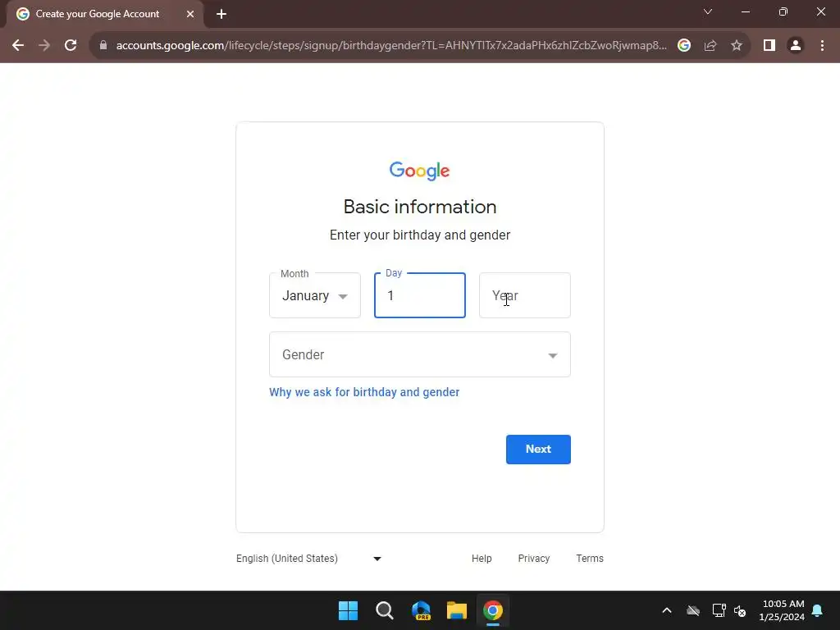Open a new tab with the plus icon

(x=221, y=14)
